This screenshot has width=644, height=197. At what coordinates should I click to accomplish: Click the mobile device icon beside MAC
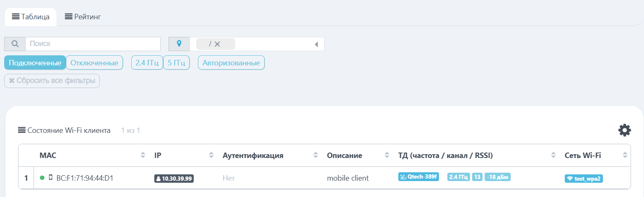coord(51,178)
